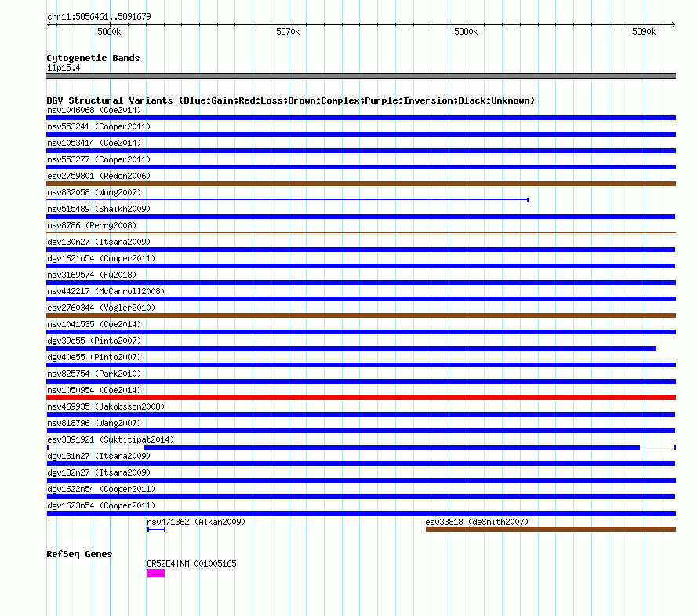Click the nsv1050954 (Coe2014) label
This screenshot has width=698, height=616.
94,390
